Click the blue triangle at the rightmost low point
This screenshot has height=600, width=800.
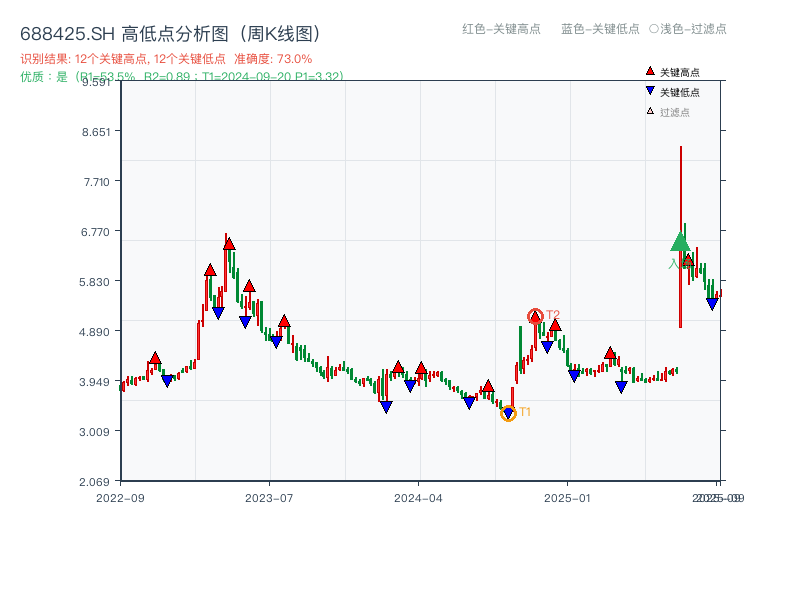point(713,302)
